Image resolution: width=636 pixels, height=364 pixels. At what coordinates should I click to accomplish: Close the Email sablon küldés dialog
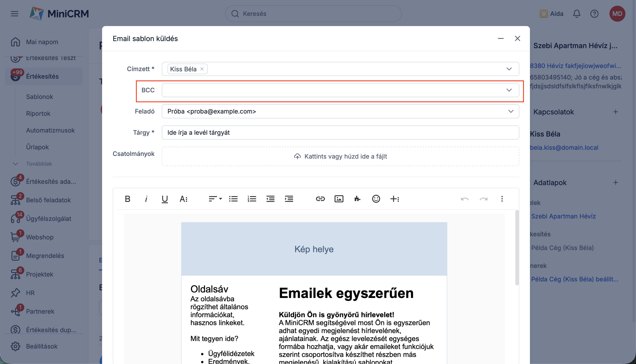pos(517,38)
